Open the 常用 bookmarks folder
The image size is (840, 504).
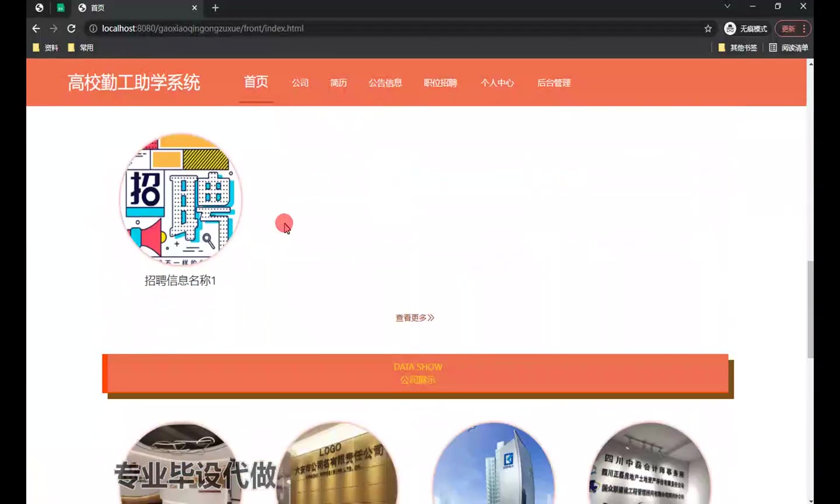80,48
